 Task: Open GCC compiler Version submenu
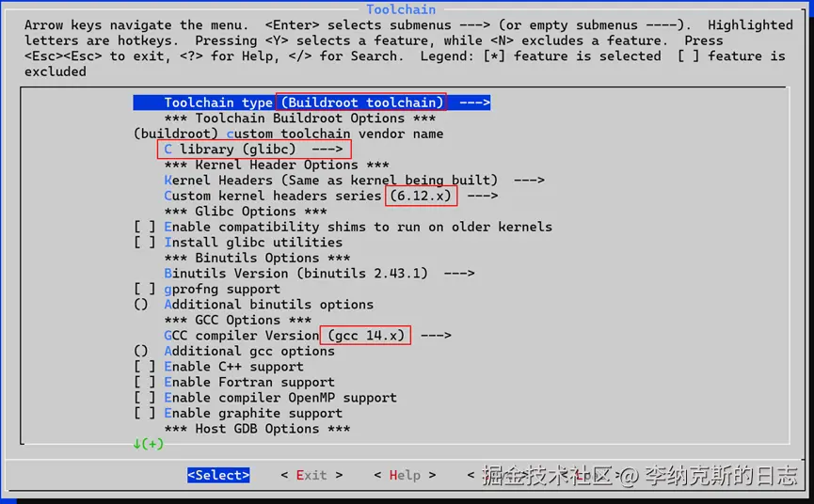coord(308,336)
